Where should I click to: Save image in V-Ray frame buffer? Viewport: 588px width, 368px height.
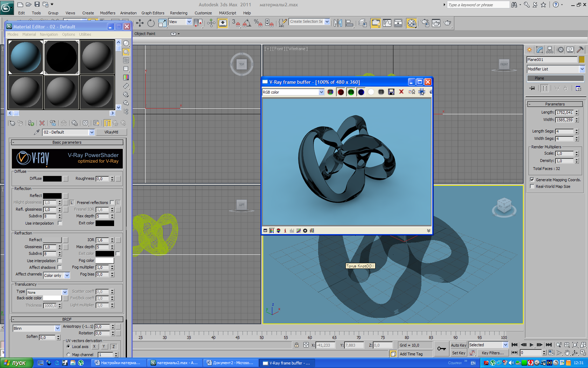pos(391,92)
